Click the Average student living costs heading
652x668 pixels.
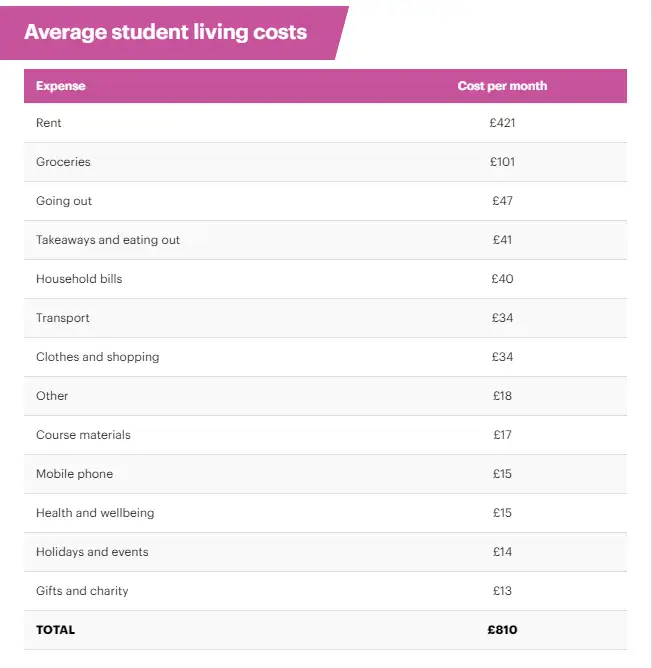(166, 32)
